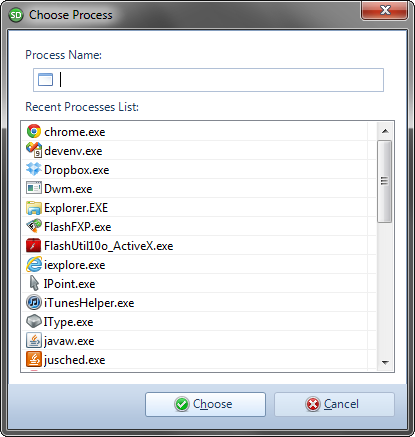This screenshot has height=437, width=415.
Task: Select the chrome.exe Chrome icon
Action: pos(34,131)
